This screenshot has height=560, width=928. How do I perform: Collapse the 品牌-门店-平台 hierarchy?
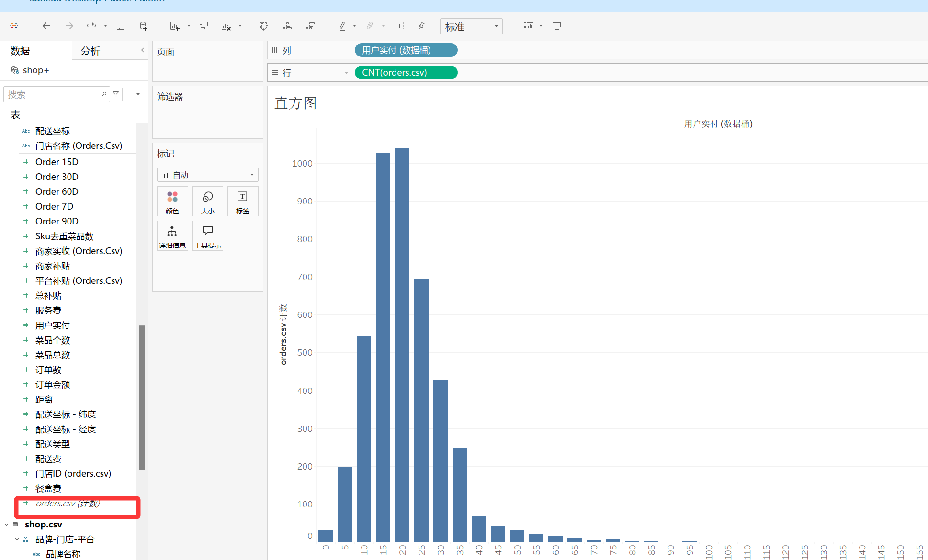(x=17, y=539)
